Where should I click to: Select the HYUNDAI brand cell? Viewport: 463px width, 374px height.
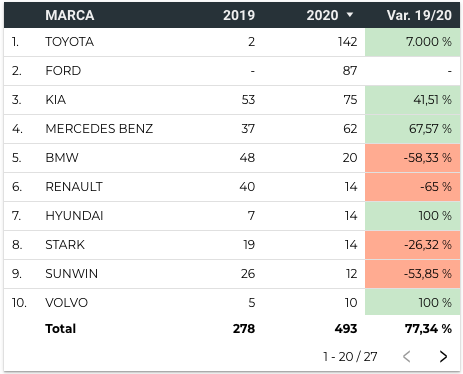coord(74,216)
